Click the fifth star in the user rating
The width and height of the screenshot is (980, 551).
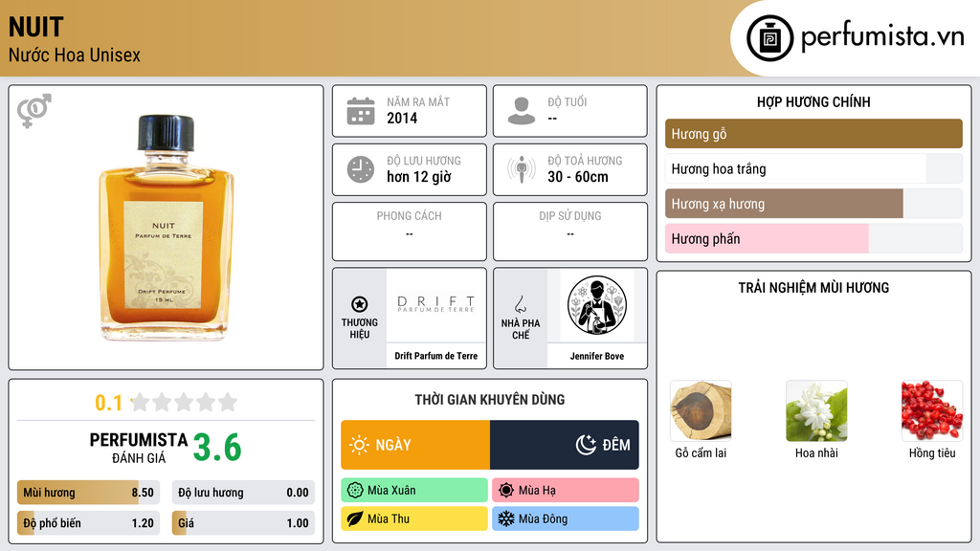pos(228,402)
